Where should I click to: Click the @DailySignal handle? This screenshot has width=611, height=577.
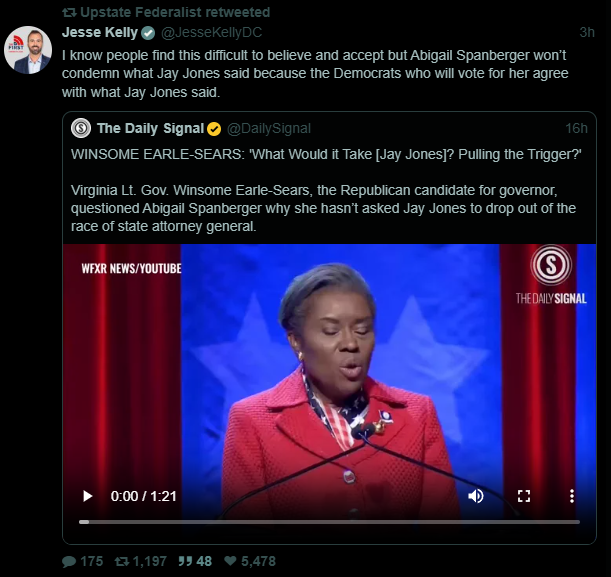pyautogui.click(x=269, y=128)
